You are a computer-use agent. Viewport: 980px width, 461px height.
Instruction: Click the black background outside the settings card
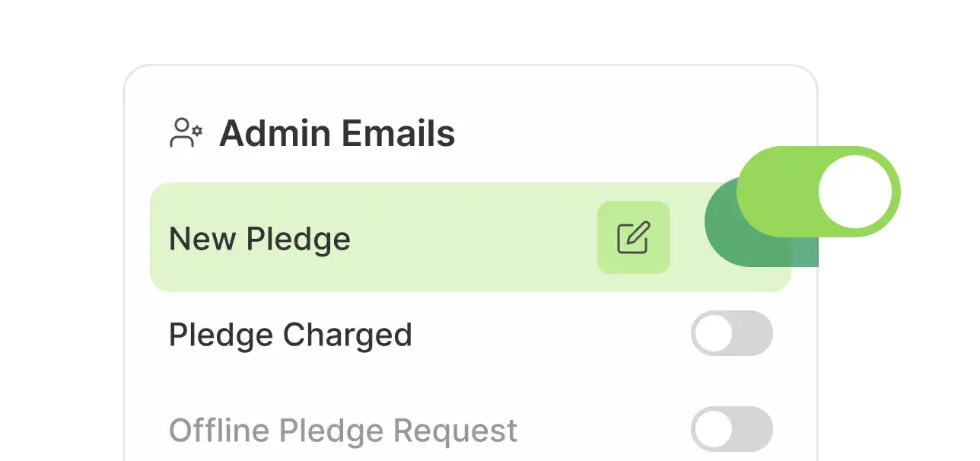tap(61, 228)
